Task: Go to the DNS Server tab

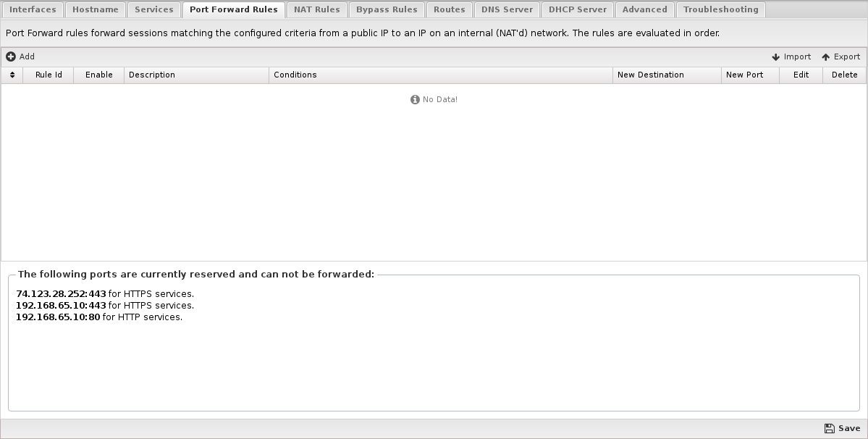Action: pyautogui.click(x=507, y=9)
